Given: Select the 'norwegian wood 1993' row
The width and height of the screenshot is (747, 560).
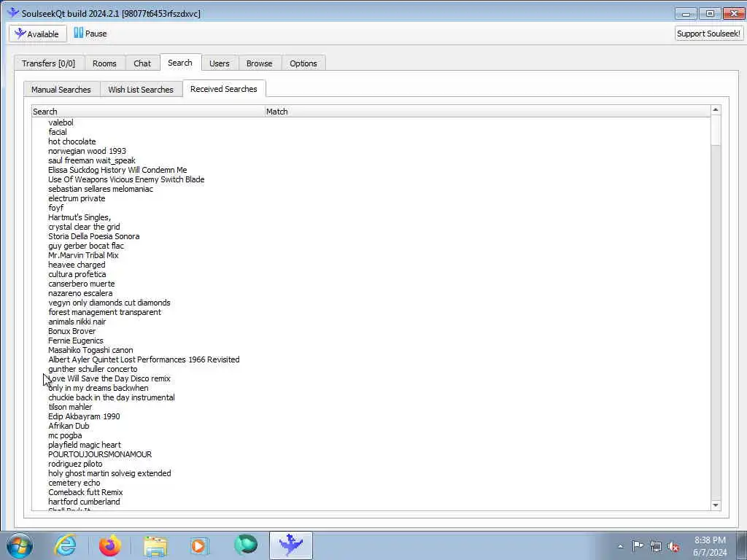Looking at the screenshot, I should pos(88,151).
